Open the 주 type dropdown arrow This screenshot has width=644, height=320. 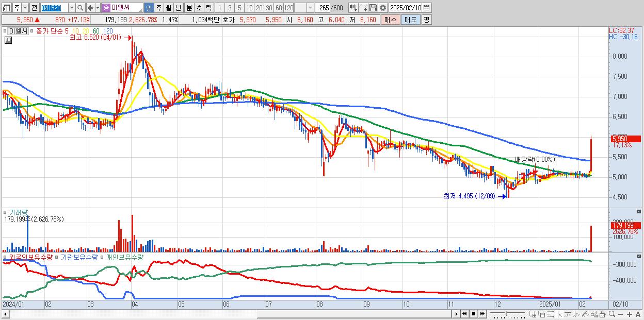tap(25, 8)
